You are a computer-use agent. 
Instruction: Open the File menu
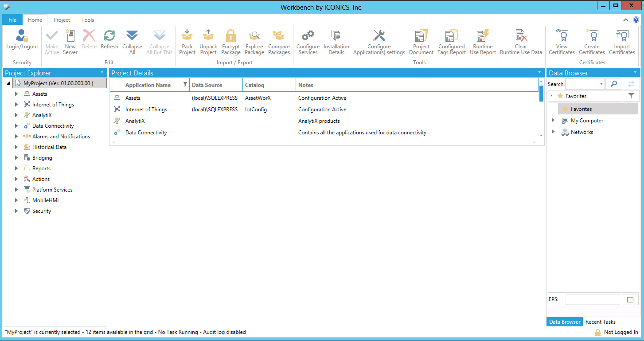(x=12, y=20)
